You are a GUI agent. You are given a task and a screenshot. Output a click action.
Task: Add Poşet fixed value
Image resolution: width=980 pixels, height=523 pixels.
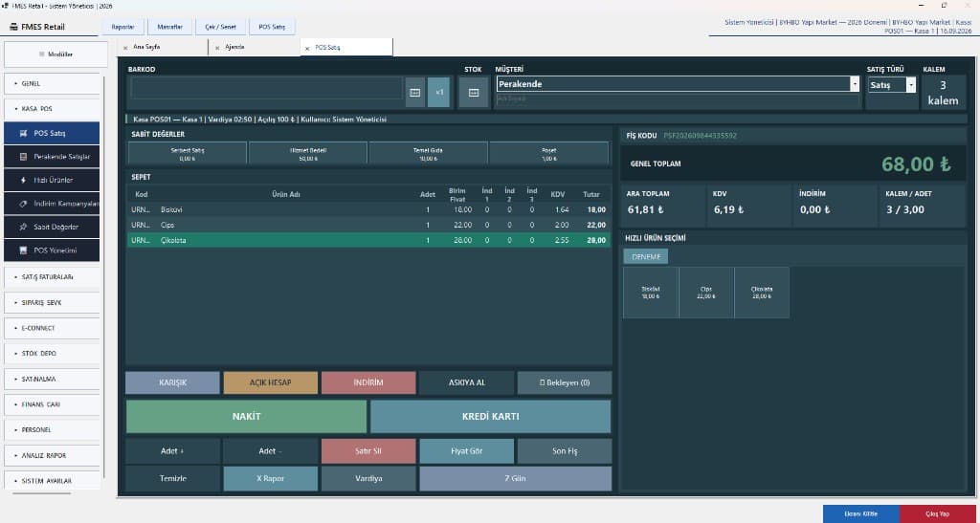click(548, 154)
